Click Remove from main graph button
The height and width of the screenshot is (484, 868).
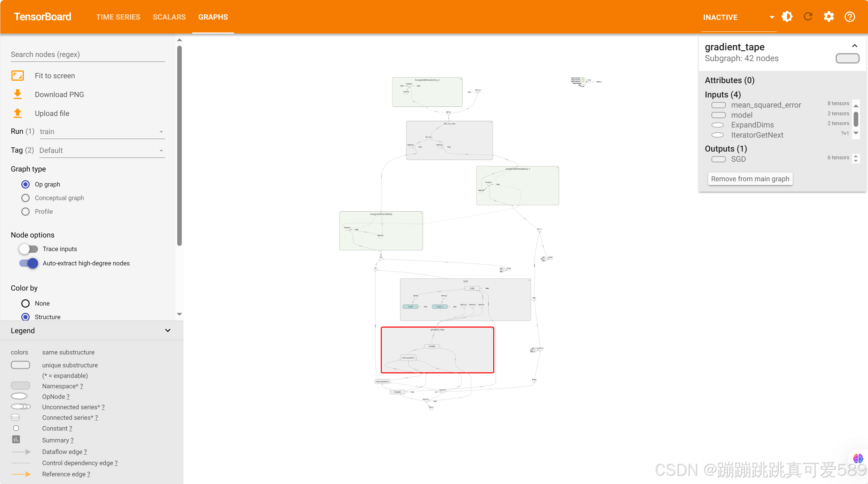(750, 179)
